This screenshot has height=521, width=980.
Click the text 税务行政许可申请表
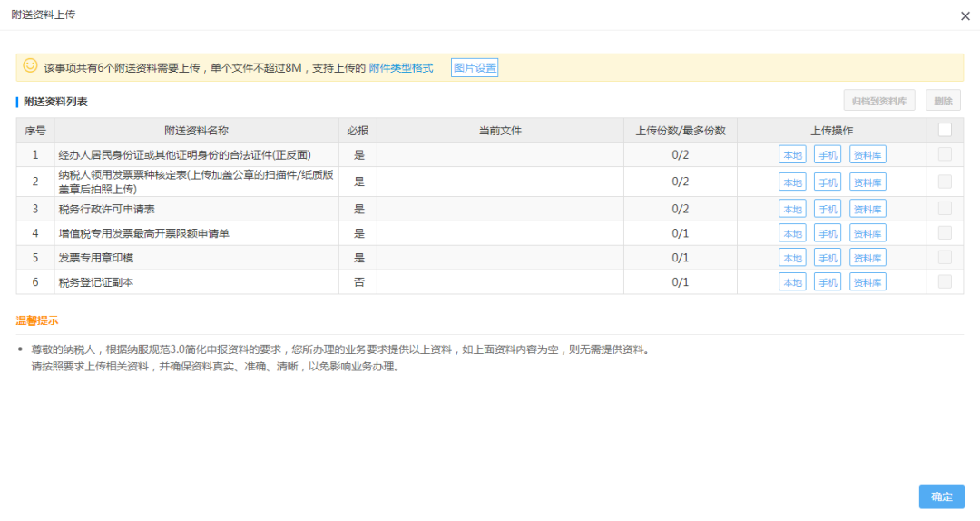[x=106, y=209]
